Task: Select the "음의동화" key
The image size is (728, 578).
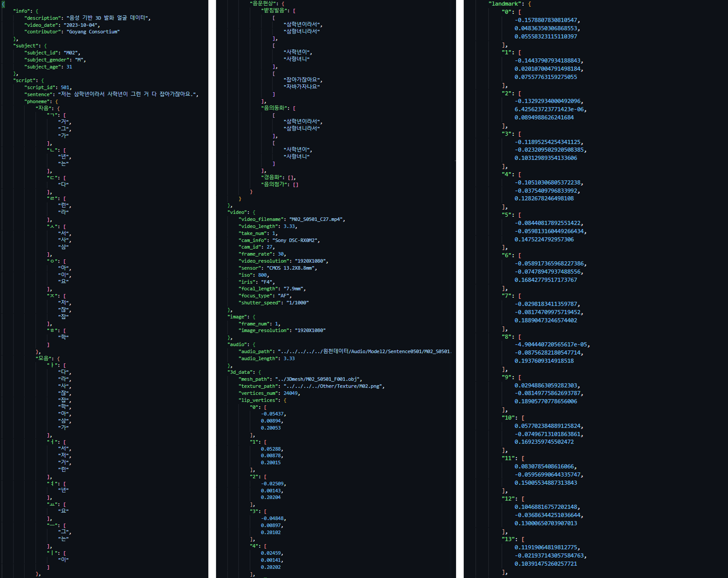Action: [274, 108]
